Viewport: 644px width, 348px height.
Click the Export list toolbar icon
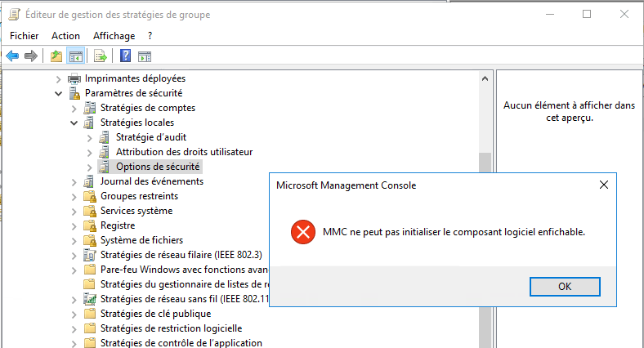(x=101, y=56)
